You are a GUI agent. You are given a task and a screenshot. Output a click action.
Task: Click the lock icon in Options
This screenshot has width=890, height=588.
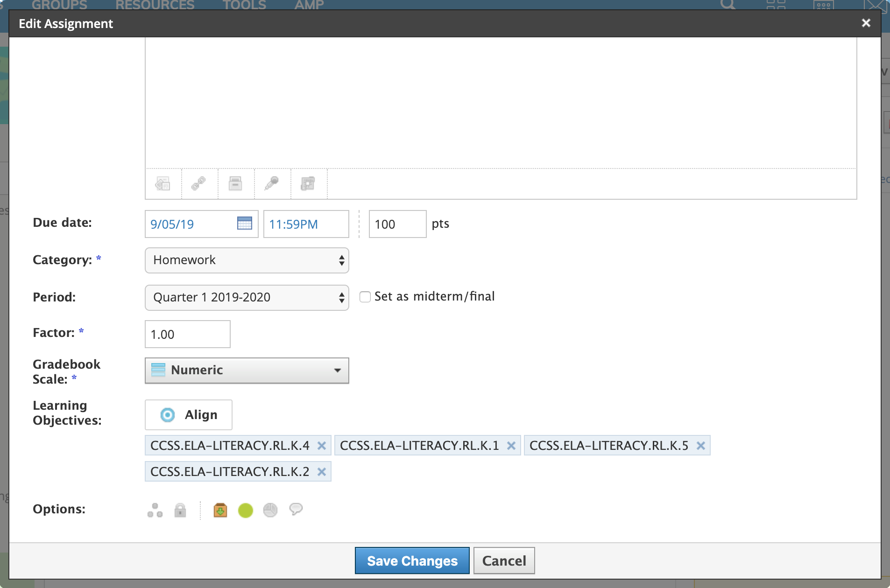point(180,510)
